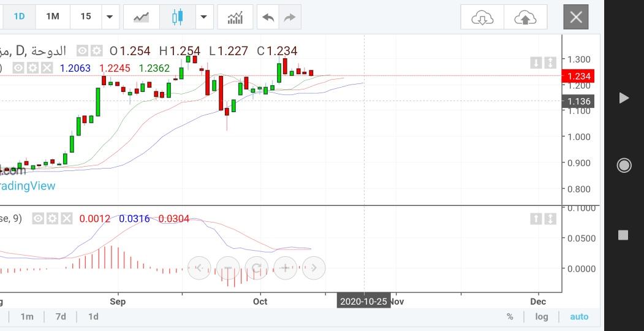Screen dimensions: 644x331
Task: Click the blue 1.2063 moving average value
Action: pos(75,68)
